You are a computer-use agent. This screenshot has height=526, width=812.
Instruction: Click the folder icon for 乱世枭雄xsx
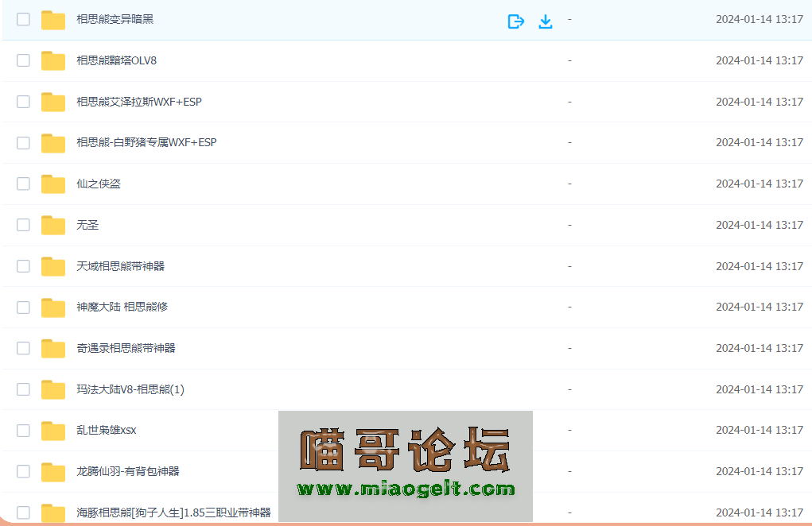tap(53, 431)
